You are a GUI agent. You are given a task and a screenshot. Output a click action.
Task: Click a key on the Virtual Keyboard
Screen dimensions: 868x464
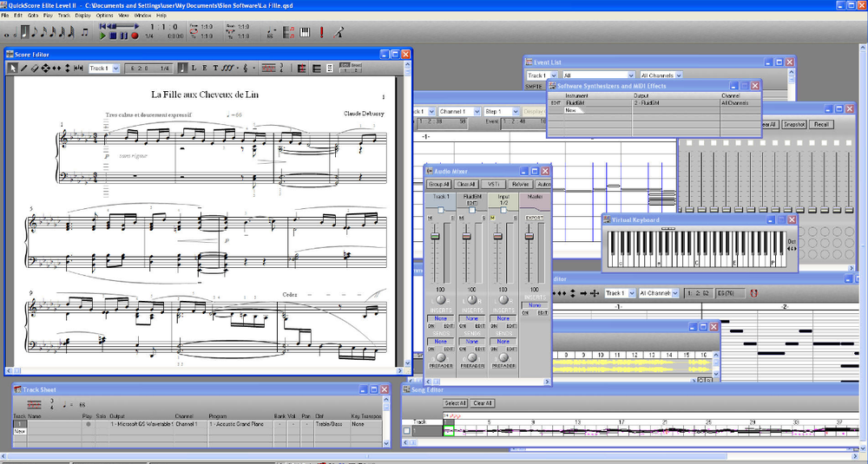pos(696,249)
